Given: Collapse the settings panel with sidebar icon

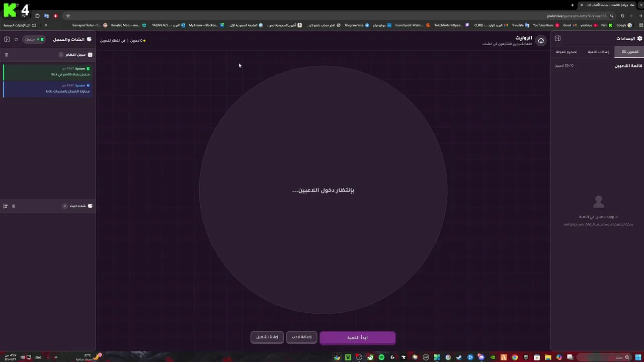Looking at the screenshot, I should (557, 39).
